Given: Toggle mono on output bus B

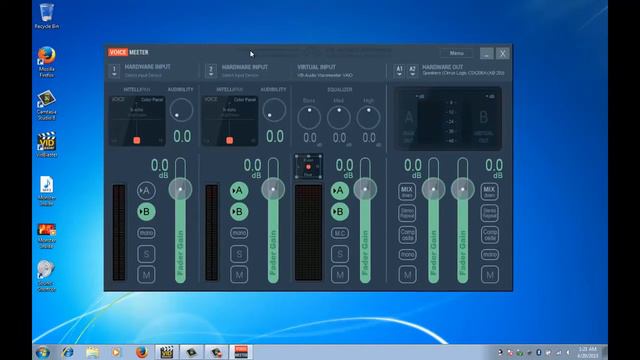Looking at the screenshot, I should pos(489,255).
